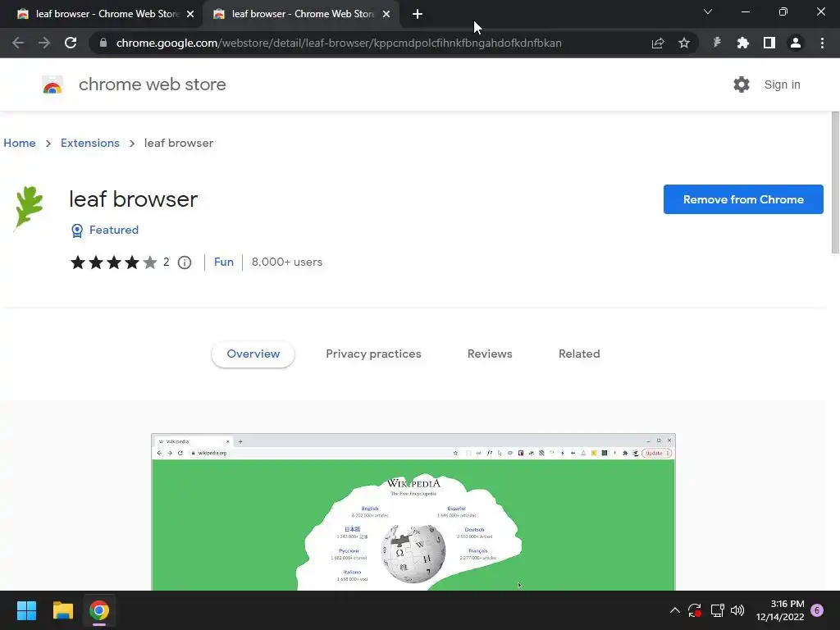Screen dimensions: 840x630
Task: Reload the current page
Action: [71, 43]
